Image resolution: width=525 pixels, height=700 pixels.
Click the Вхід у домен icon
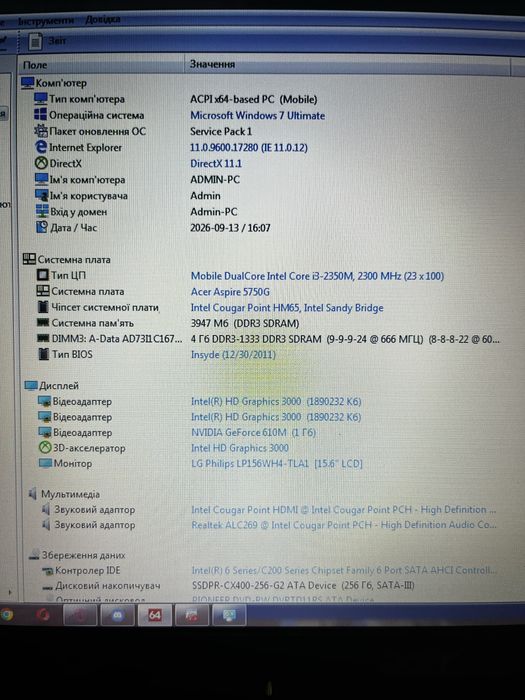[x=42, y=211]
